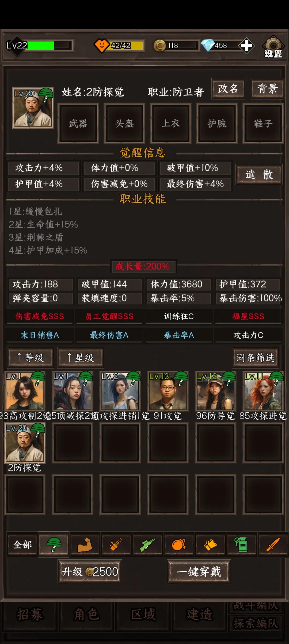Open the 词条筛选 trait filter
289x644 pixels.
(x=255, y=358)
